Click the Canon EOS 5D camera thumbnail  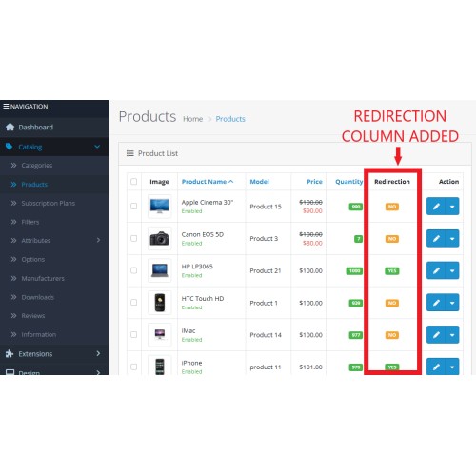(160, 238)
